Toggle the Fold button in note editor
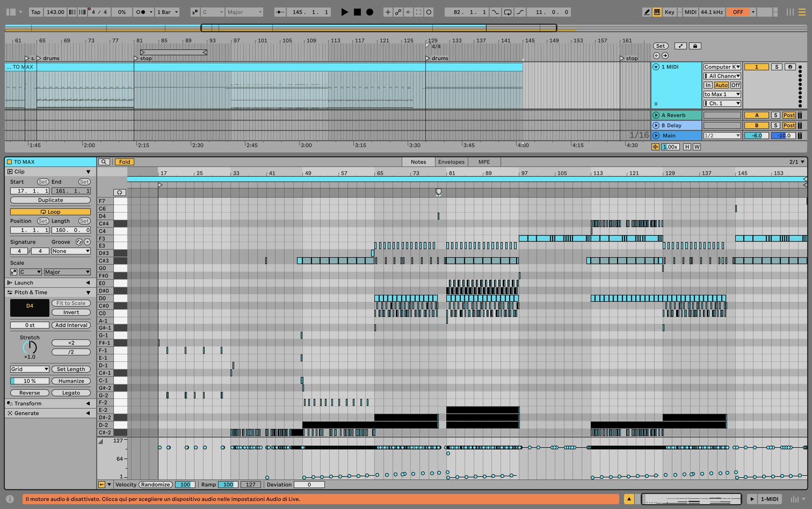 click(125, 162)
